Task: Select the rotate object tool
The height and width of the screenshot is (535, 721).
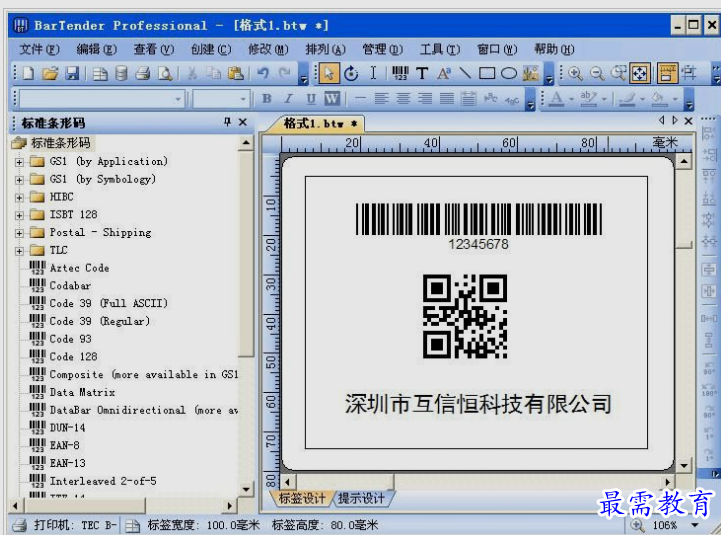Action: [x=351, y=73]
